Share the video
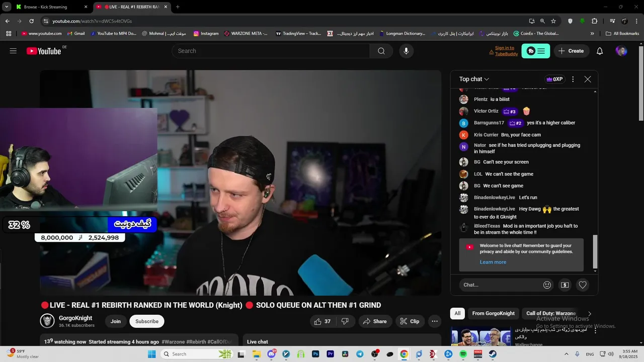 (375, 321)
